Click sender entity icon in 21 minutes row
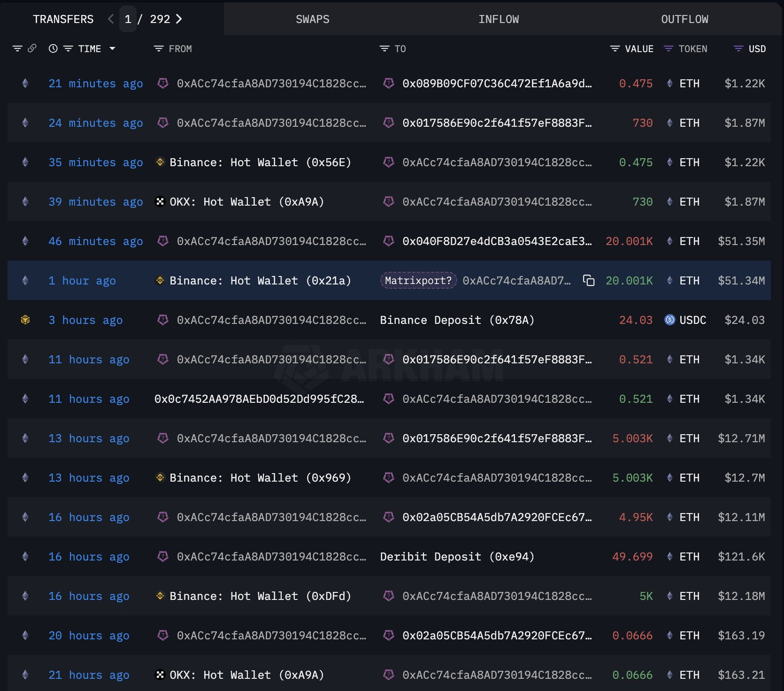The height and width of the screenshot is (691, 784). (x=163, y=83)
